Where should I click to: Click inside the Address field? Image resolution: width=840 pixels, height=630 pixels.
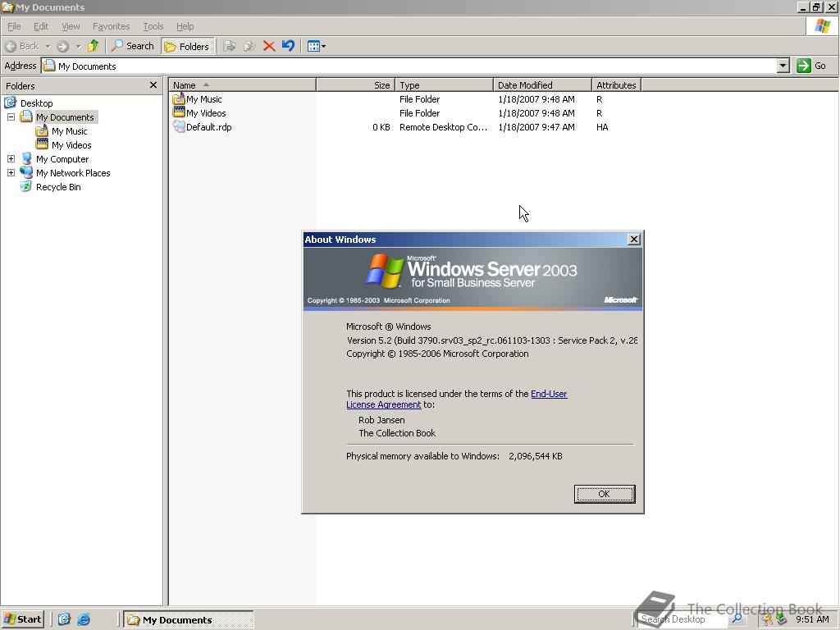(409, 66)
